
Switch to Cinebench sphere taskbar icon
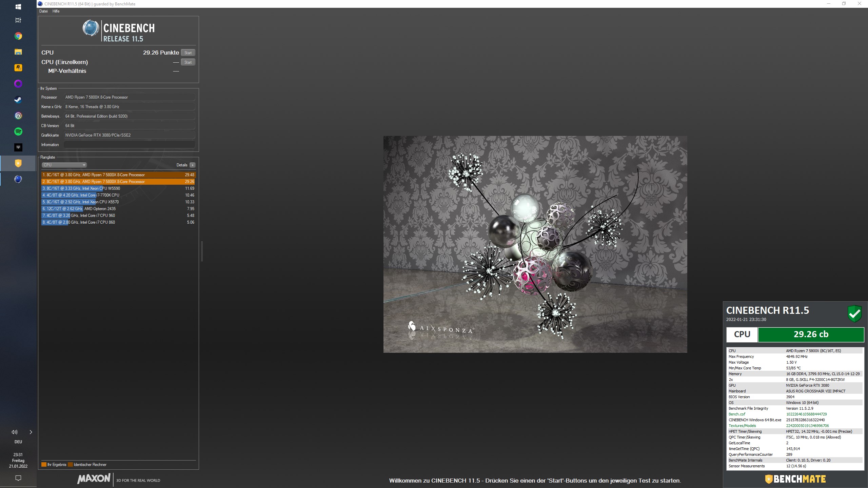[18, 179]
